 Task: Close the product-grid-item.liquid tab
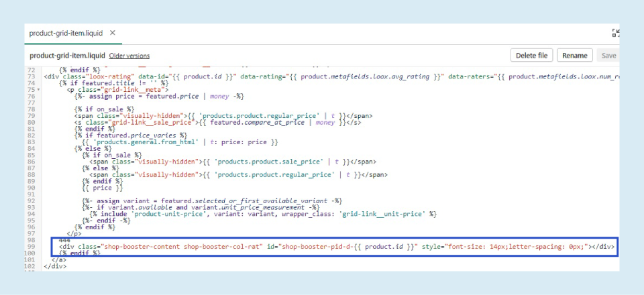coord(113,33)
